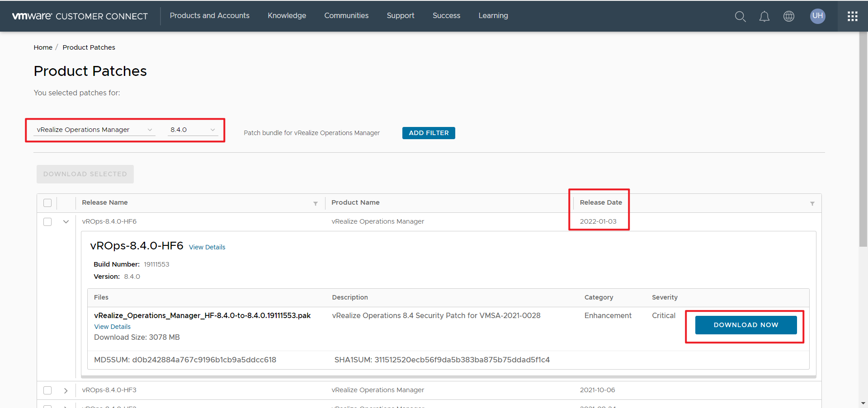
Task: Click the 2022-01-03 release date cell
Action: pos(598,221)
